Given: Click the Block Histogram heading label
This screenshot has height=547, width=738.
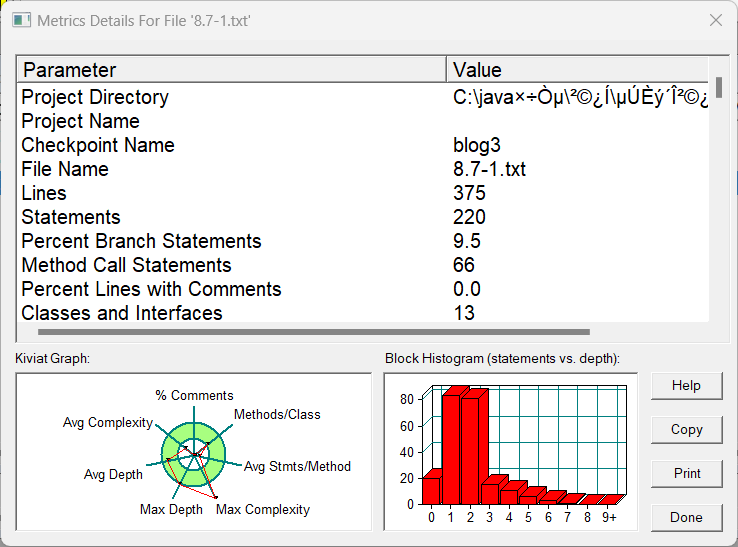Looking at the screenshot, I should 502,359.
